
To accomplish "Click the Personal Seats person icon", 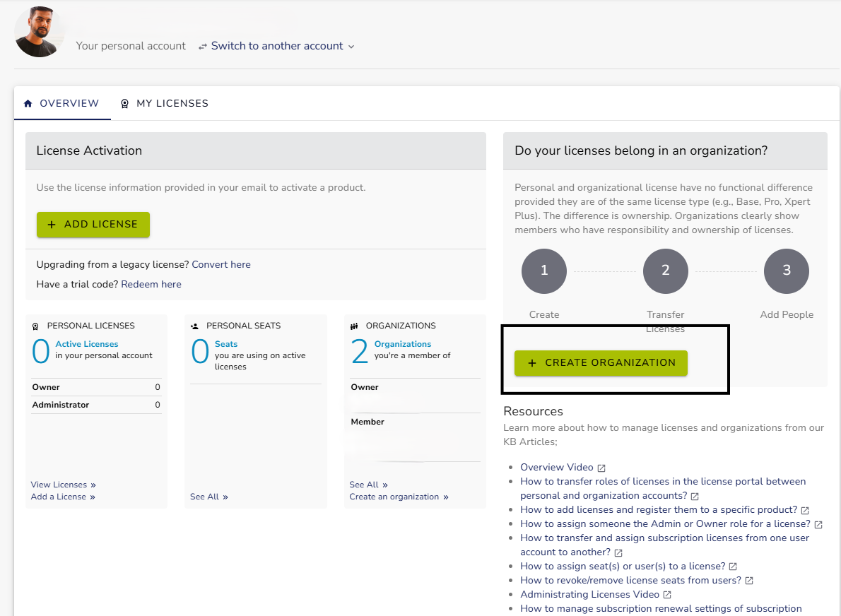I will [x=194, y=326].
